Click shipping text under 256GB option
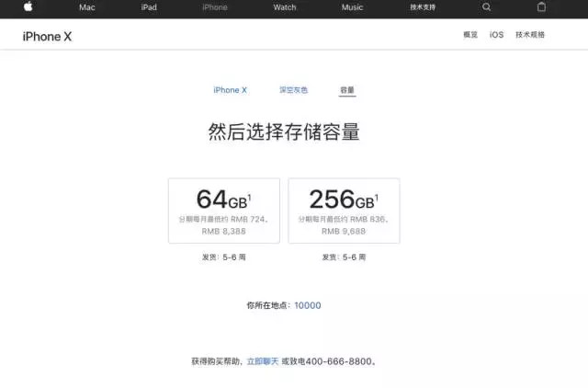Image resolution: width=588 pixels, height=388 pixels. 344,257
